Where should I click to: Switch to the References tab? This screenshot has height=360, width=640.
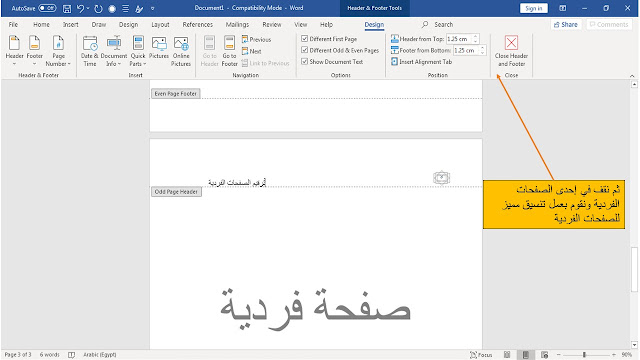coord(198,24)
